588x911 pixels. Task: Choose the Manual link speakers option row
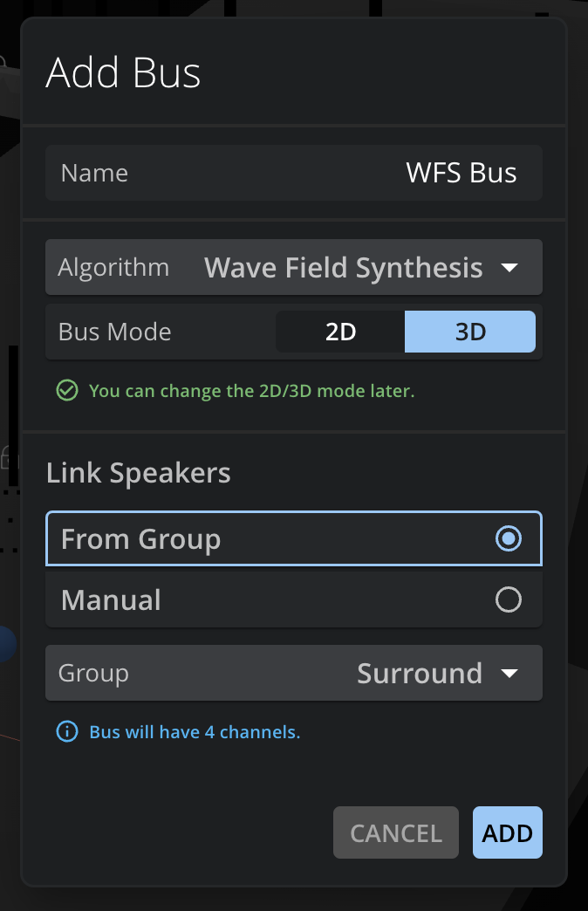(x=294, y=599)
